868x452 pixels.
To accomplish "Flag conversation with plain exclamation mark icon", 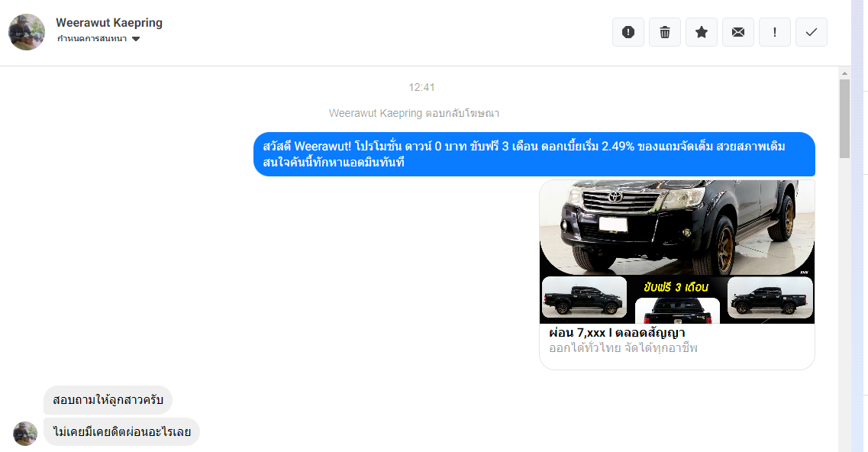I will coord(774,32).
